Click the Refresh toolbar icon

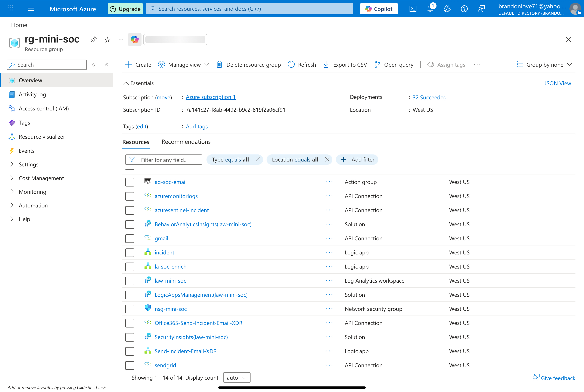coord(291,65)
